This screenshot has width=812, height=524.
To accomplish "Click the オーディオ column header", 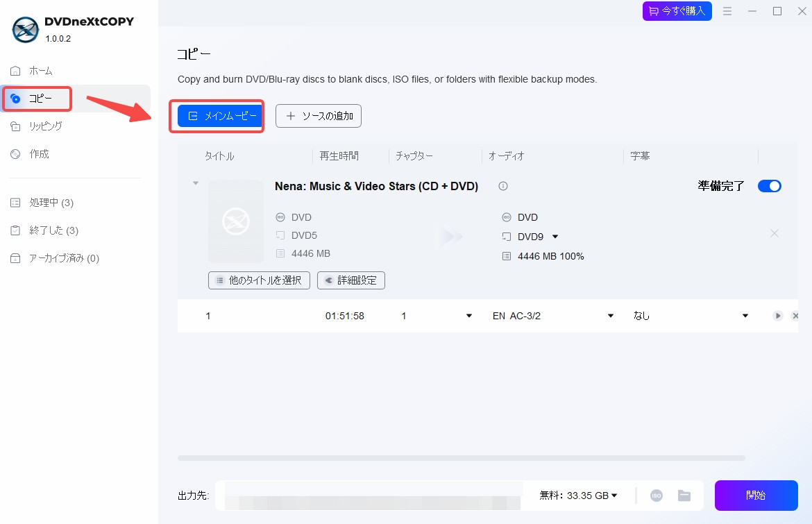I will tap(506, 156).
